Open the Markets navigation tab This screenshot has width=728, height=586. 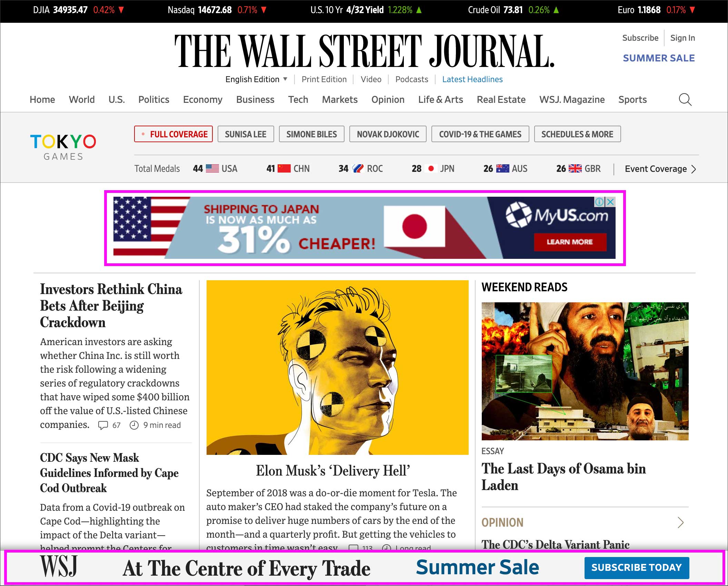tap(340, 100)
